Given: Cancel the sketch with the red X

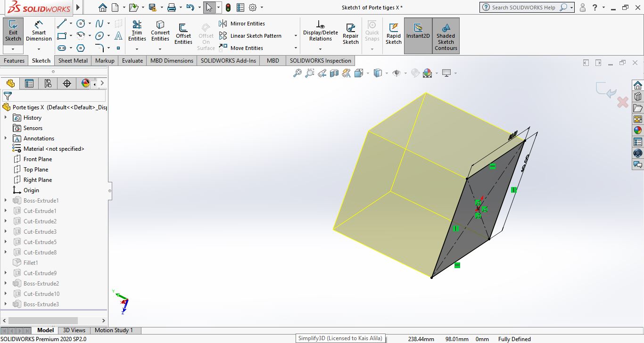Looking at the screenshot, I should click(623, 102).
